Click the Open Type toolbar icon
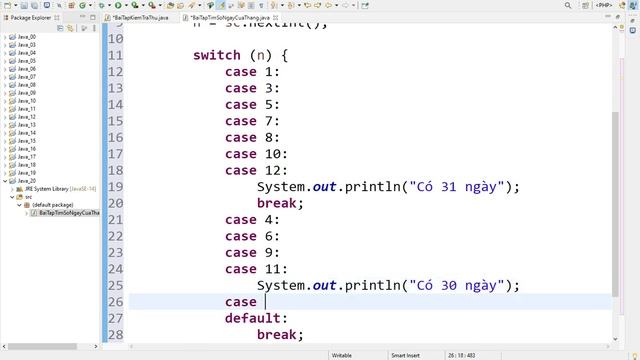Viewport: 640px width, 360px height. pos(171,5)
